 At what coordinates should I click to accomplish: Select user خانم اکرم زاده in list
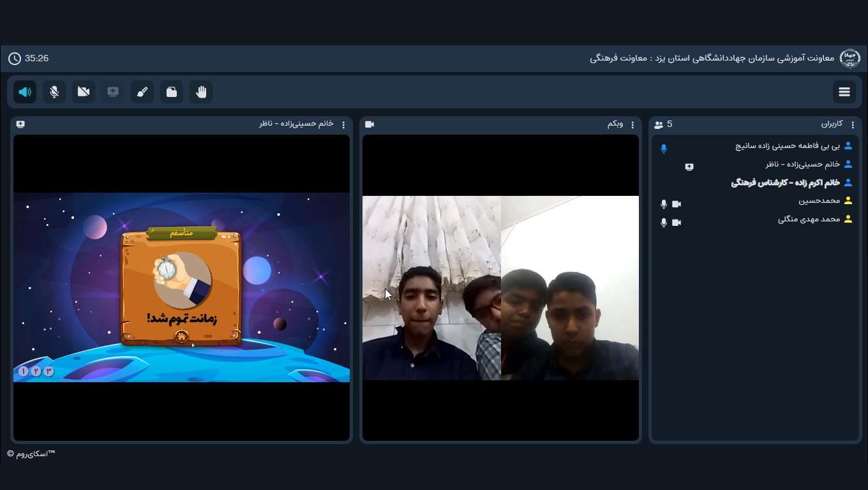(785, 183)
